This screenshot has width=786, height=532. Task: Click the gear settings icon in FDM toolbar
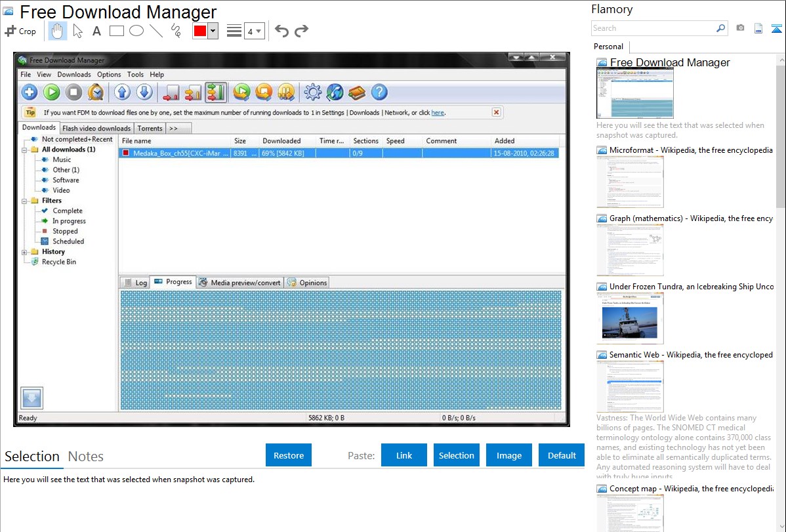point(313,92)
